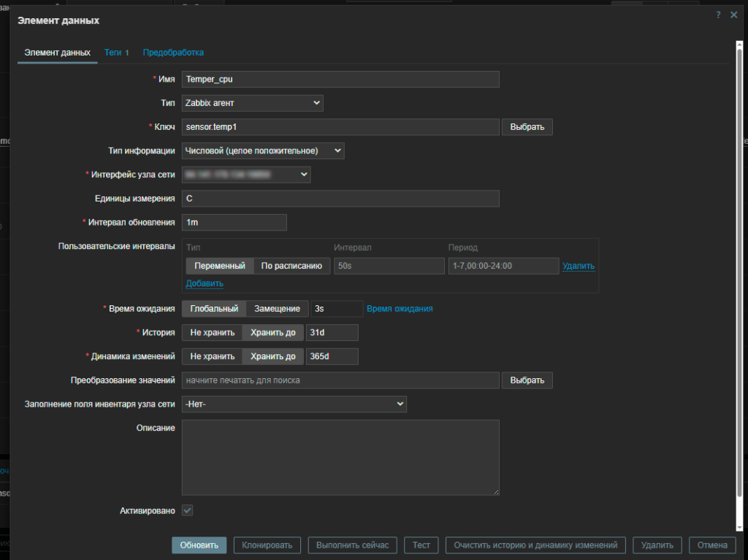The width and height of the screenshot is (748, 560).
Task: Click Выбрать next to the Ключ field
Action: (x=527, y=127)
